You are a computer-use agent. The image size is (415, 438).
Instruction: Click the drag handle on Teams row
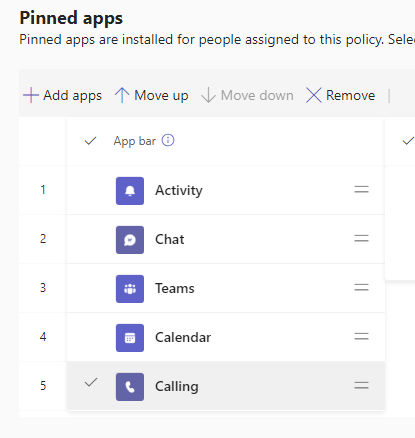pyautogui.click(x=361, y=288)
